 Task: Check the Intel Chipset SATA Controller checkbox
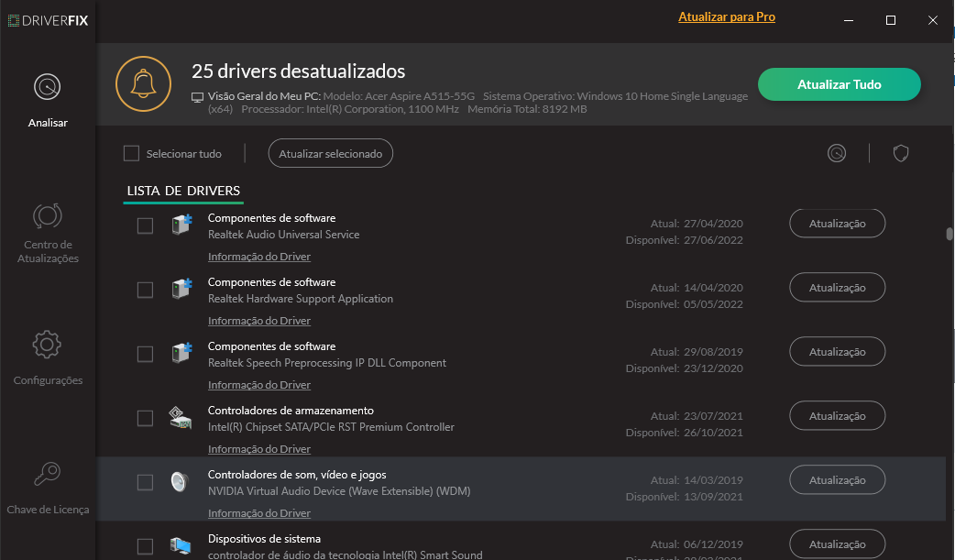click(145, 418)
